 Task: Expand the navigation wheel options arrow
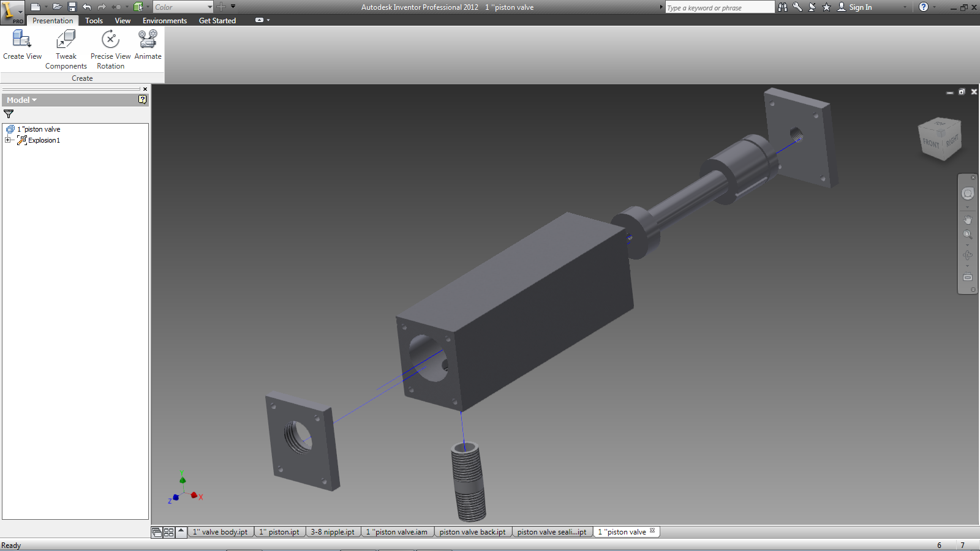pyautogui.click(x=968, y=206)
